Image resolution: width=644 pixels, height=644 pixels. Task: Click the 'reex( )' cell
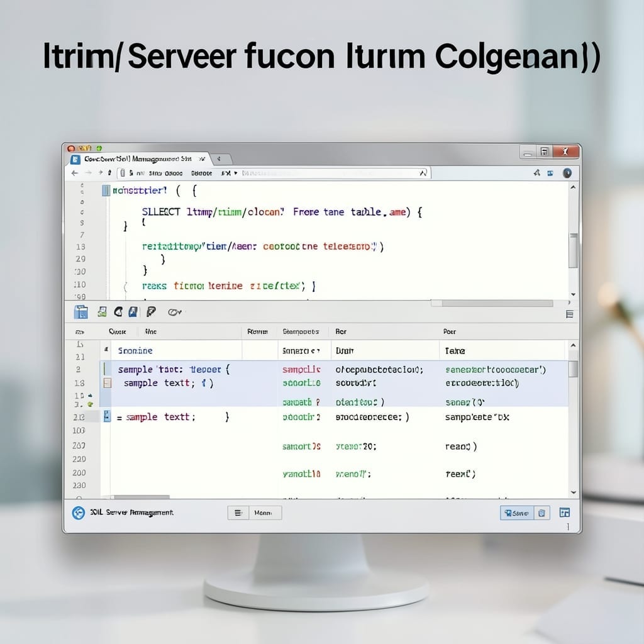tap(460, 474)
